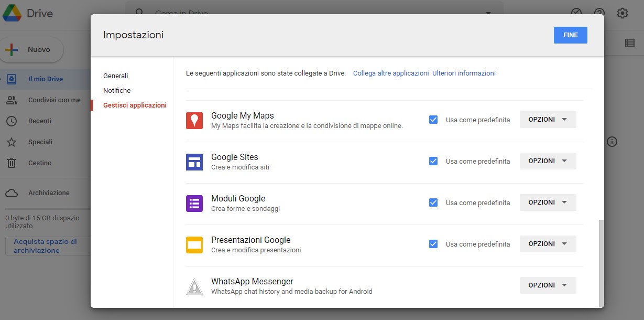Click the Impostazioni dialog title
644x320 pixels.
tap(134, 35)
